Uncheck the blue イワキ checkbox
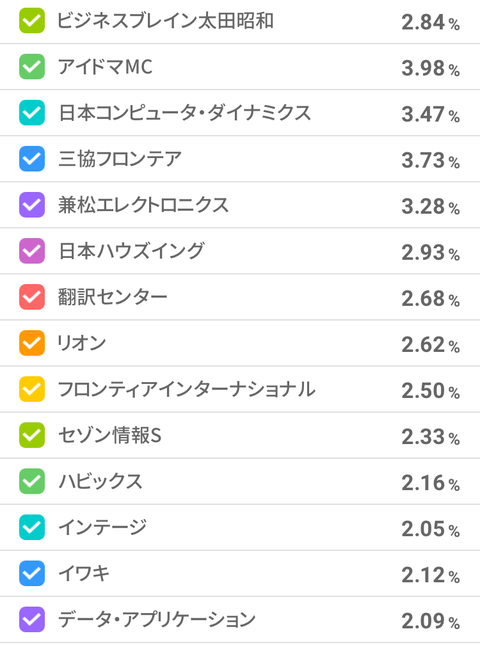This screenshot has height=645, width=480. (x=32, y=573)
